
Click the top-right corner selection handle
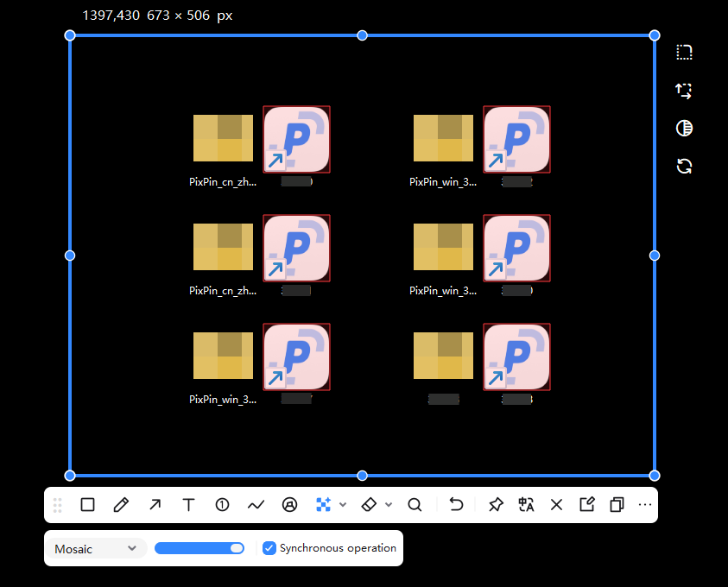(655, 35)
